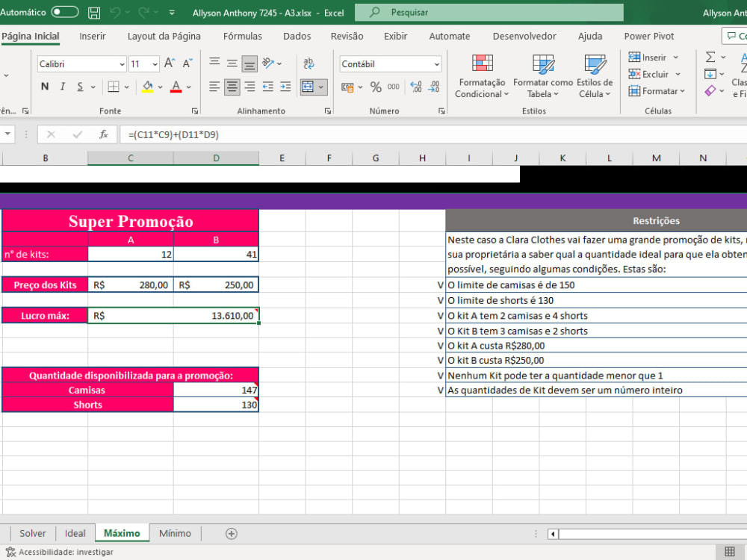Screen dimensions: 747x560
Task: Select Formatar como Tabela
Action: pos(542,75)
